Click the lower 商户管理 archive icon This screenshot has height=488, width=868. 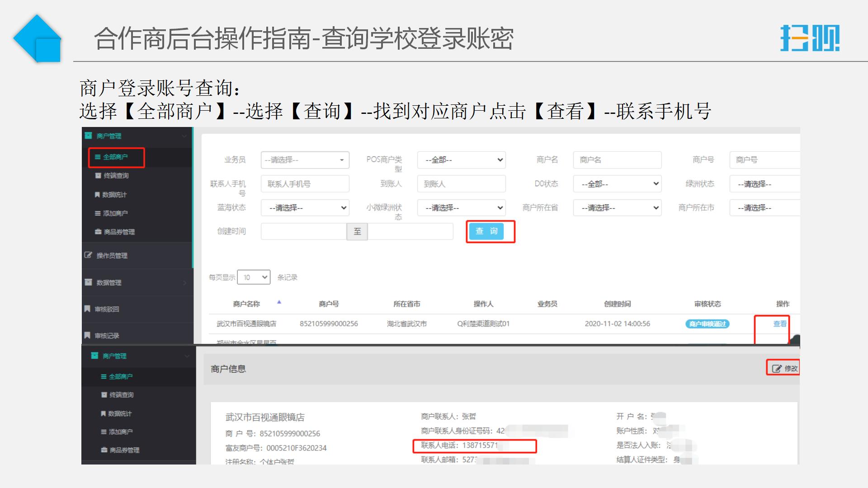click(x=94, y=356)
